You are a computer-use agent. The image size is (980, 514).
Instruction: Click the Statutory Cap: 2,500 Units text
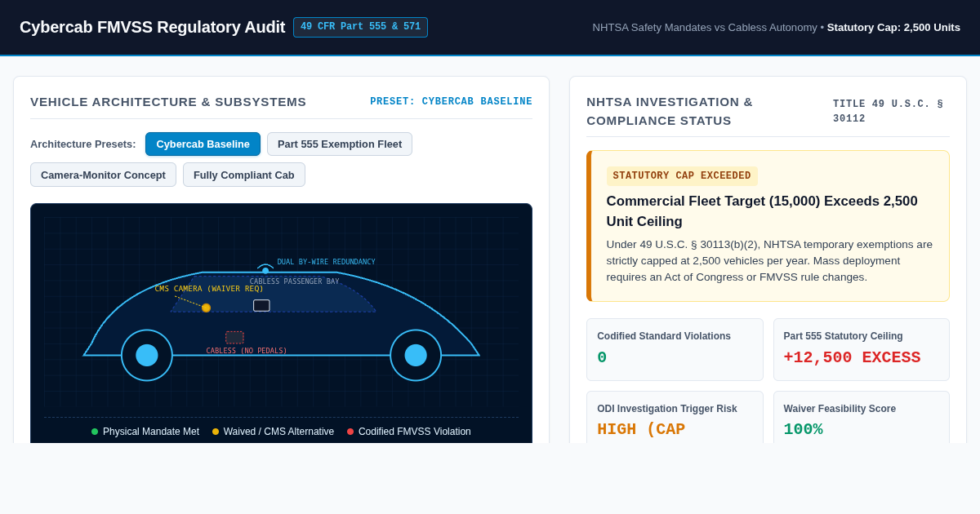(x=893, y=27)
